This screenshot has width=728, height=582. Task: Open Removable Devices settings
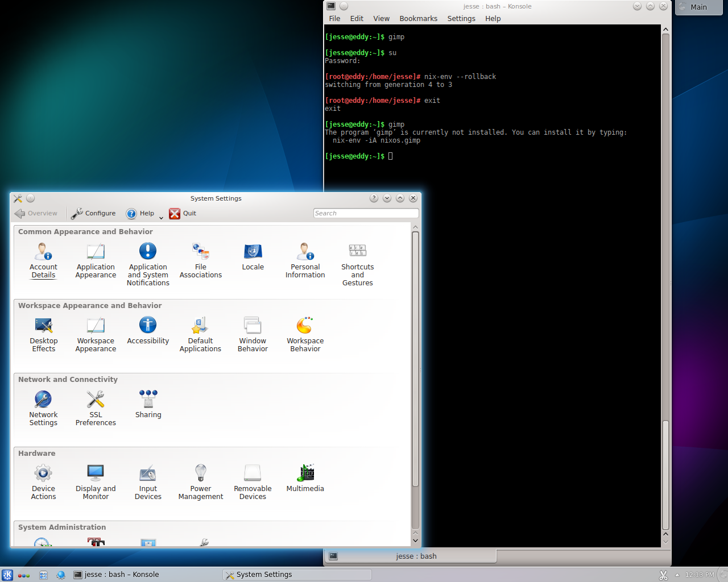click(253, 482)
